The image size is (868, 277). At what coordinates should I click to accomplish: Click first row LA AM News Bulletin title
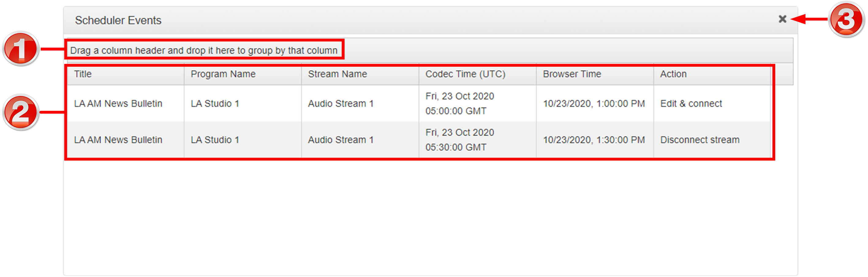pyautogui.click(x=118, y=104)
